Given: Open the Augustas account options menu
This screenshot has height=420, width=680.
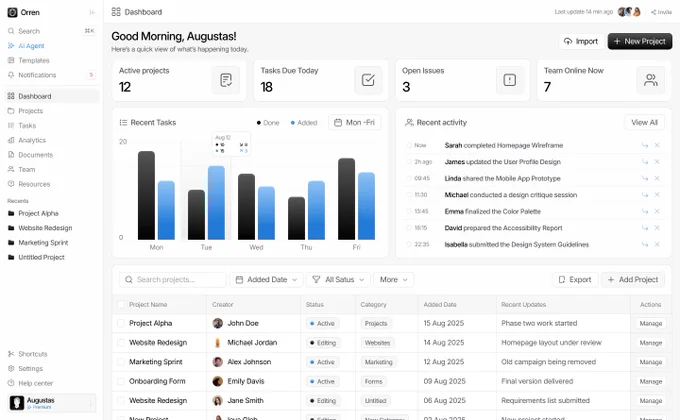Looking at the screenshot, I should [91, 403].
